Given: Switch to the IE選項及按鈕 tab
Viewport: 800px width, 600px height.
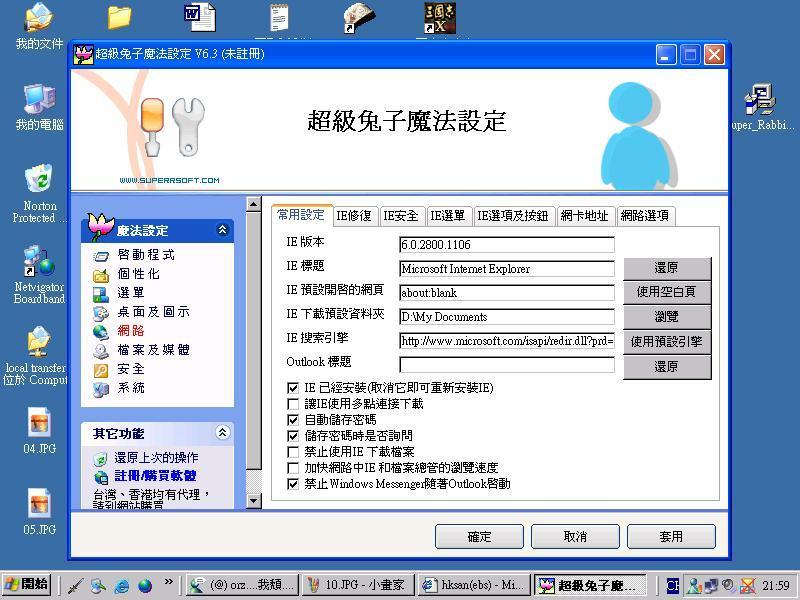Looking at the screenshot, I should point(513,216).
